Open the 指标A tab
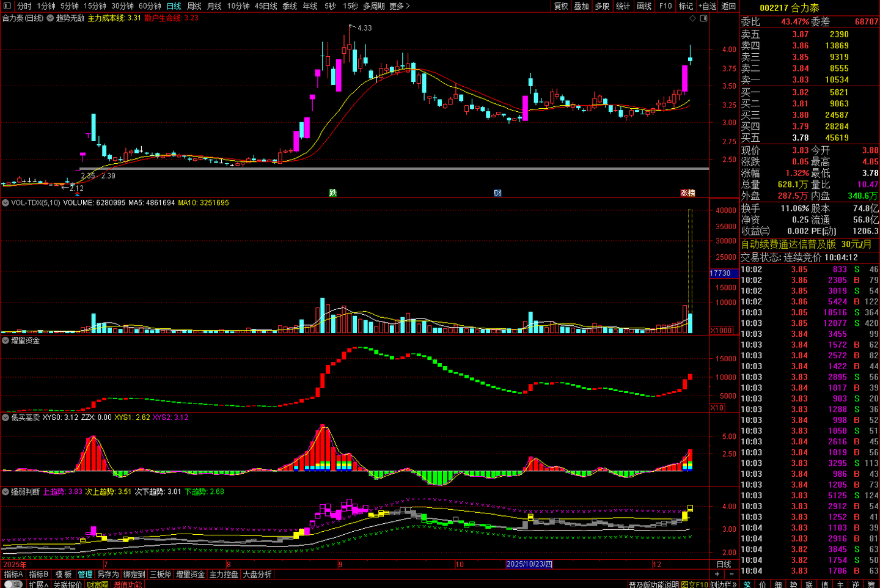This screenshot has height=588, width=880. coord(13,575)
